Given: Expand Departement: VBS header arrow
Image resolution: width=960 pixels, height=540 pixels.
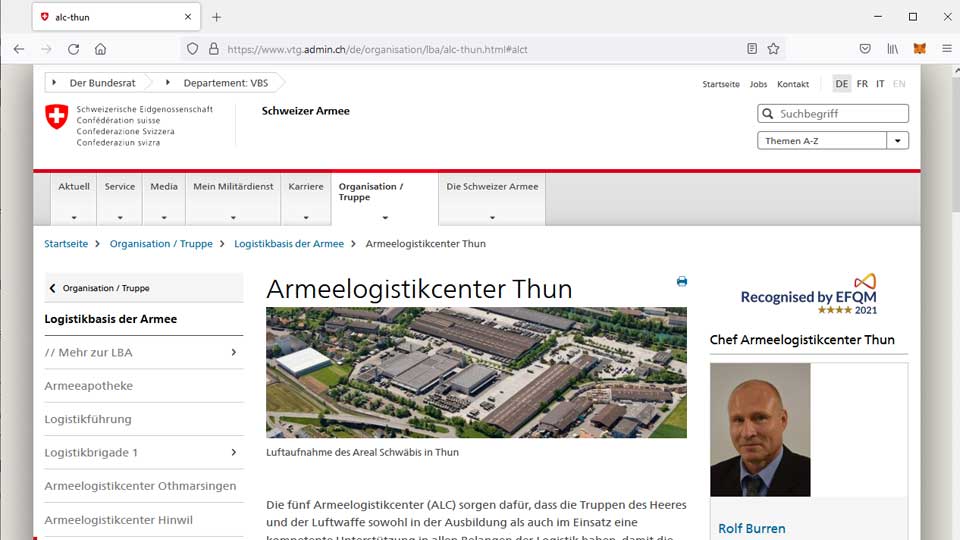Looking at the screenshot, I should click(x=167, y=83).
